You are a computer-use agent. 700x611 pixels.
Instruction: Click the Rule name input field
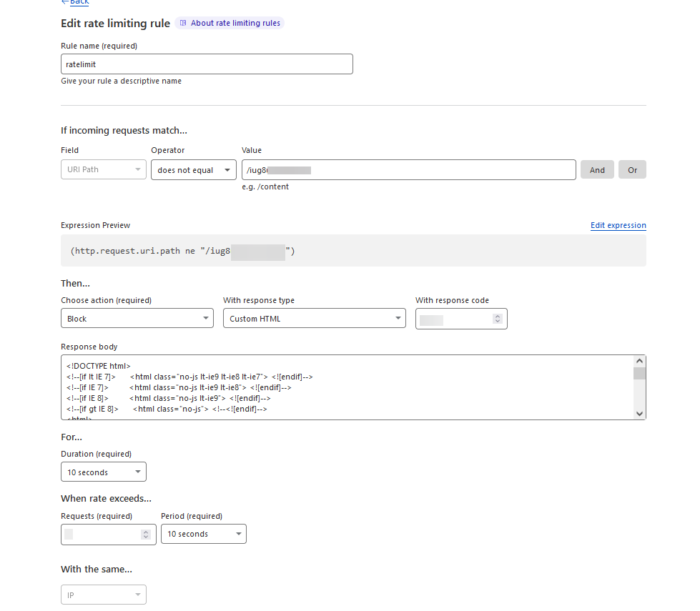207,64
